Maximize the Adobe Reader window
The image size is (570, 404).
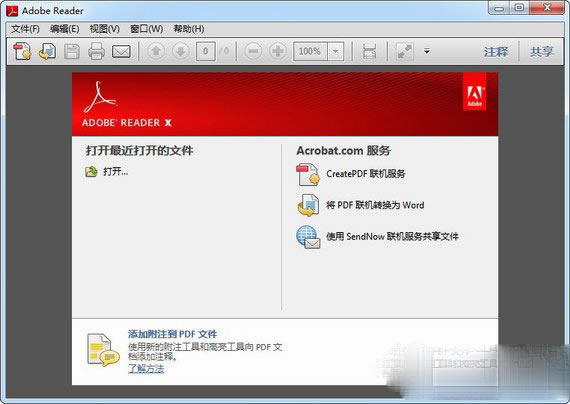[519, 8]
